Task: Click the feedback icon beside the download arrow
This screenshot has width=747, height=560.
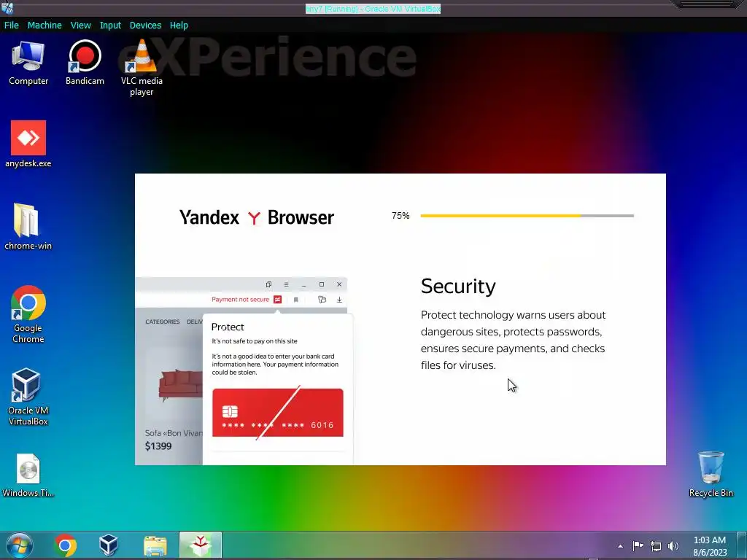Action: coord(322,300)
